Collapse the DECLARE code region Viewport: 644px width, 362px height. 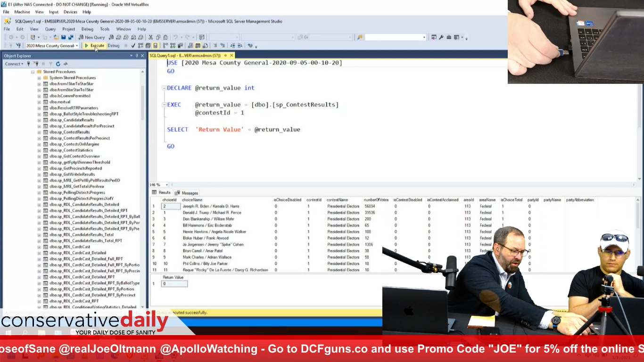tap(164, 88)
